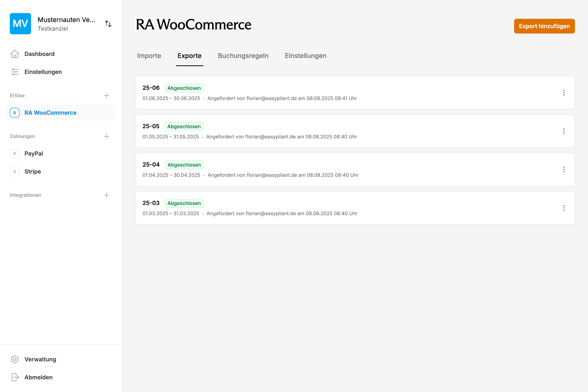Viewport: 588px width, 392px height.
Task: Open options menu for export 25-06
Action: 564,93
